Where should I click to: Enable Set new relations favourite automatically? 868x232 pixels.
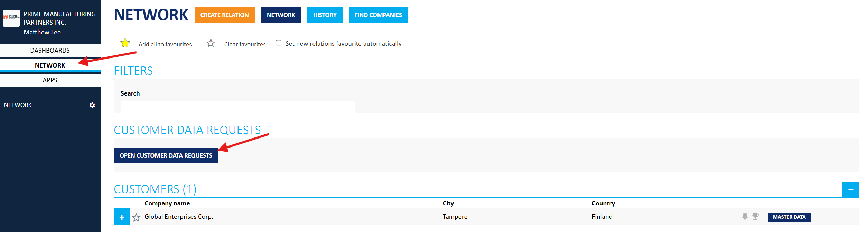tap(278, 43)
